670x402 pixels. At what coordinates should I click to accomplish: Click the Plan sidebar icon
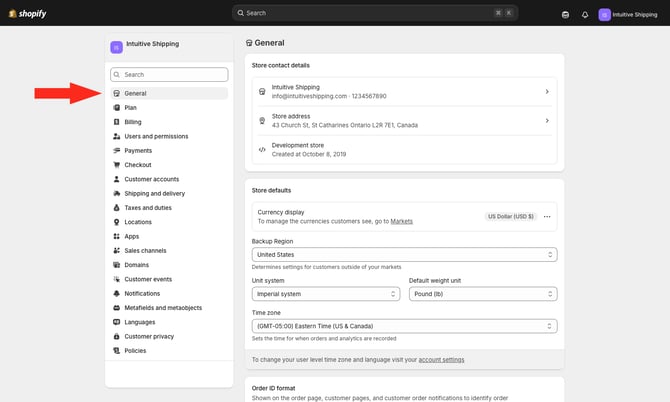[x=117, y=108]
